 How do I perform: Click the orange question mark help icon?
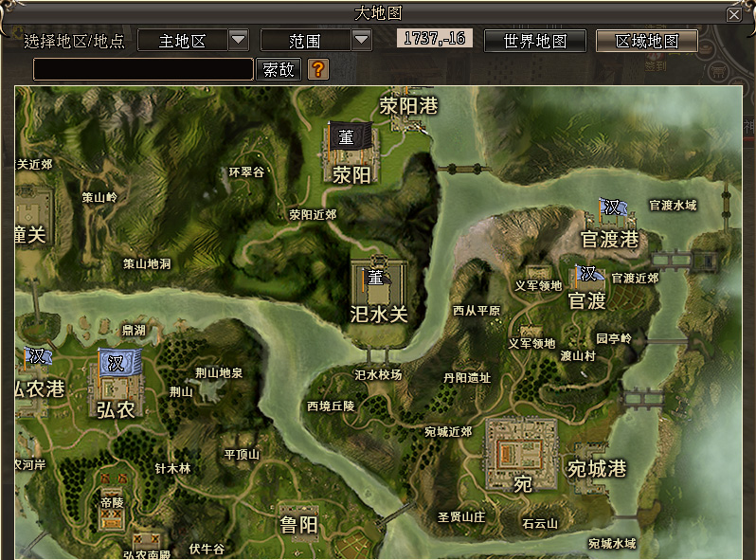(x=318, y=69)
